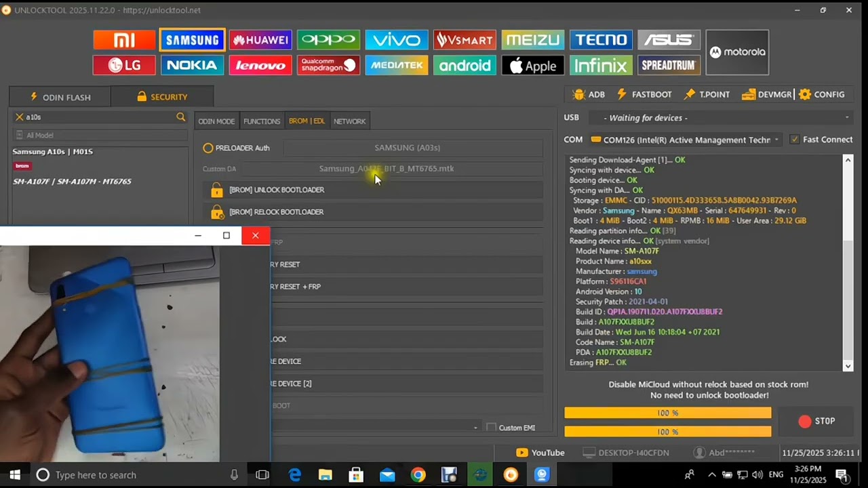
Task: Click the lower 100% progress bar
Action: [667, 432]
